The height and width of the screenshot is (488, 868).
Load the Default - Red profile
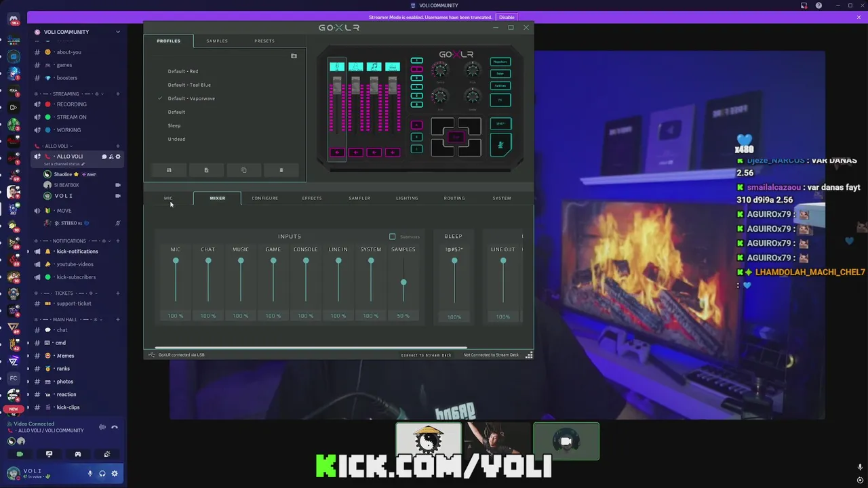(183, 71)
